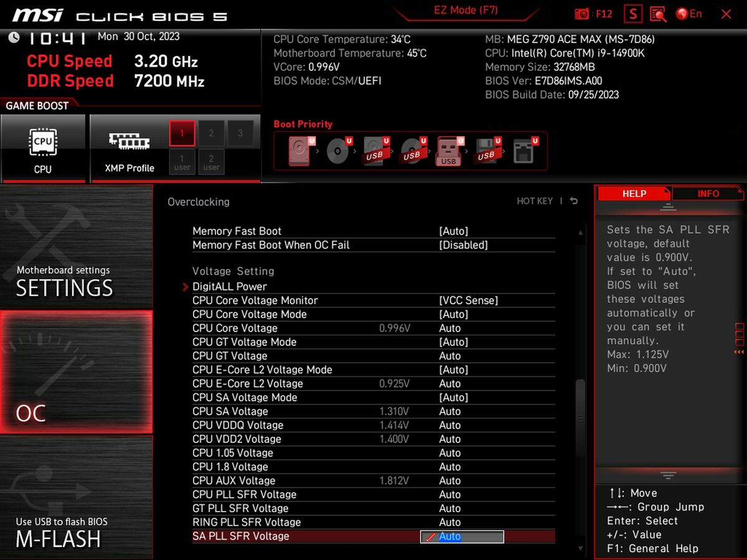This screenshot has height=560, width=747.
Task: Select the USB optical drive boot icon
Action: click(x=413, y=151)
